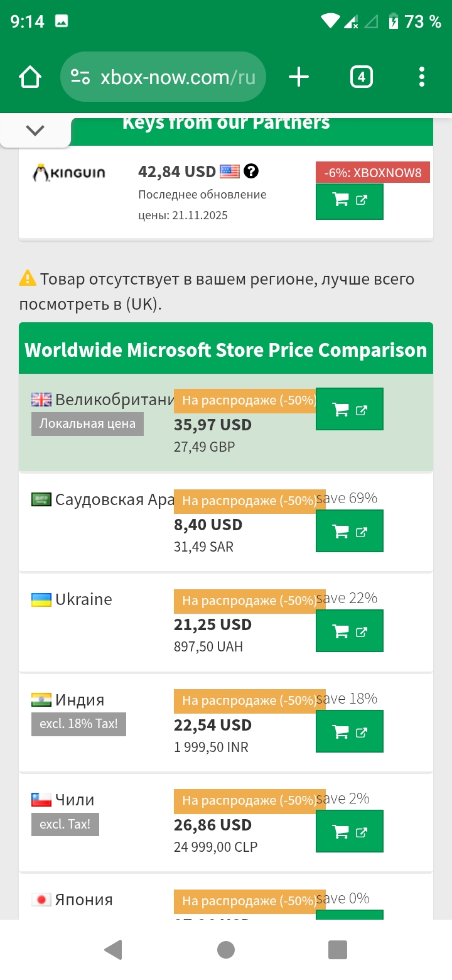Open Ukraine store cart button
Image resolution: width=452 pixels, height=980 pixels.
coord(349,631)
